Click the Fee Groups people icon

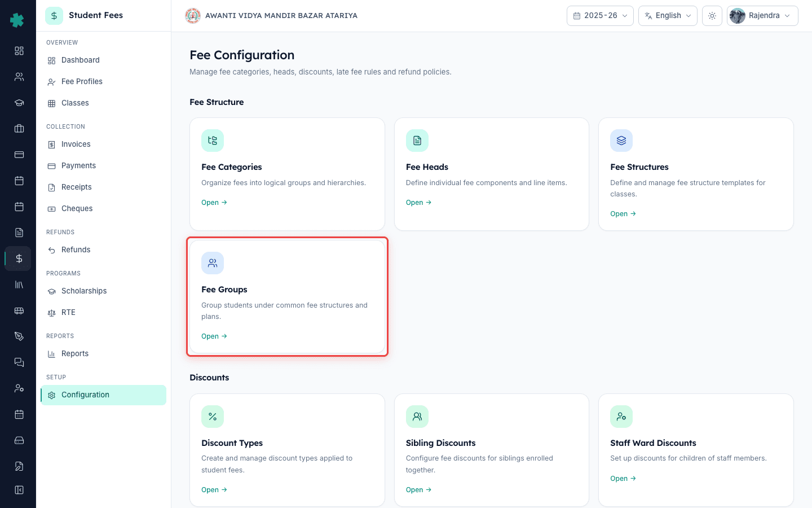pyautogui.click(x=213, y=263)
